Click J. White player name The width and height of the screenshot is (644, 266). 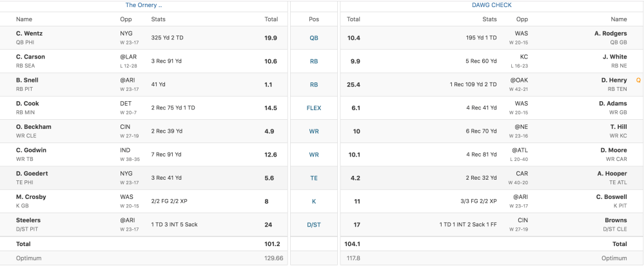pos(614,57)
